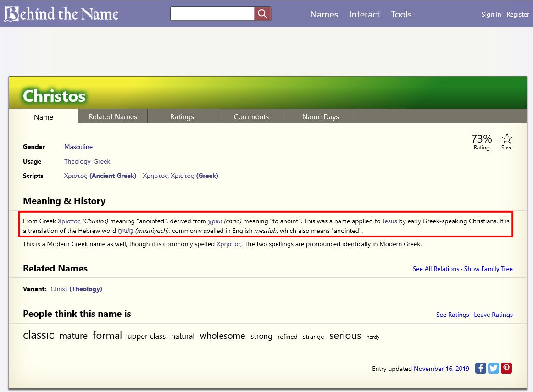Image resolution: width=533 pixels, height=392 pixels.
Task: Click the "Meaning & History" heading
Action: pyautogui.click(x=64, y=201)
